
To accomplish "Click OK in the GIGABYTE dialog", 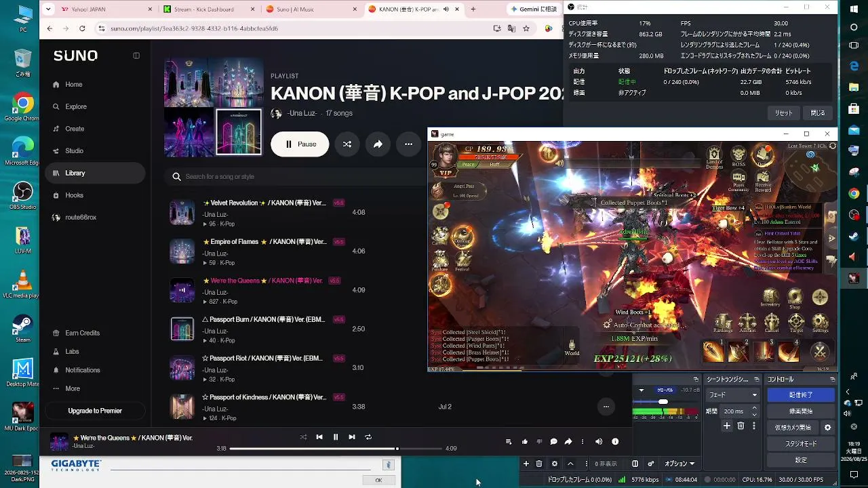I will [x=378, y=480].
